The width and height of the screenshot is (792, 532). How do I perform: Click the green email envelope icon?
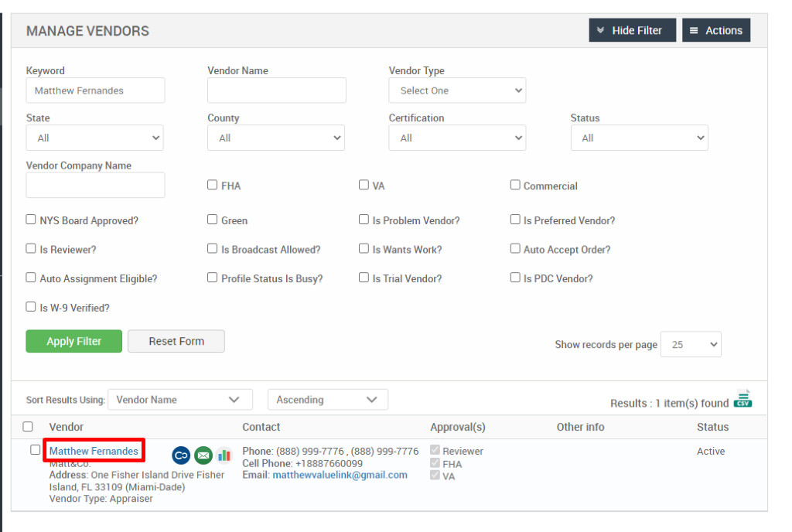[x=203, y=455]
